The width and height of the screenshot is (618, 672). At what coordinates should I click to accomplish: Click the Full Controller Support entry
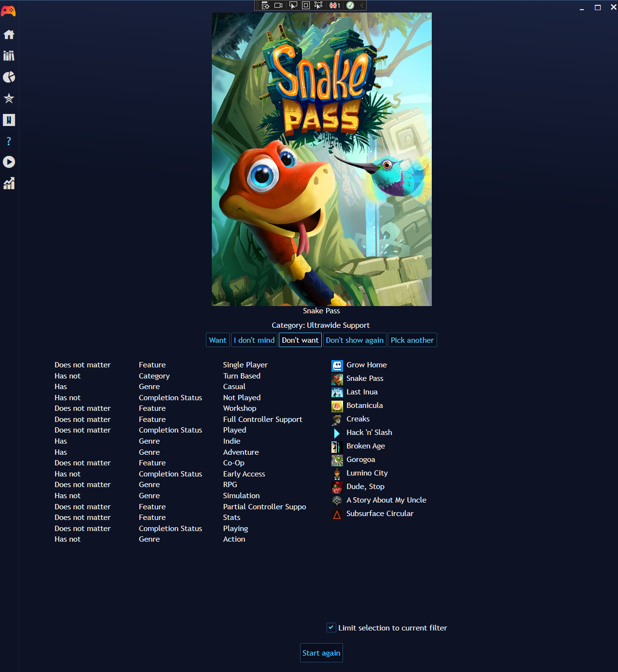(262, 420)
